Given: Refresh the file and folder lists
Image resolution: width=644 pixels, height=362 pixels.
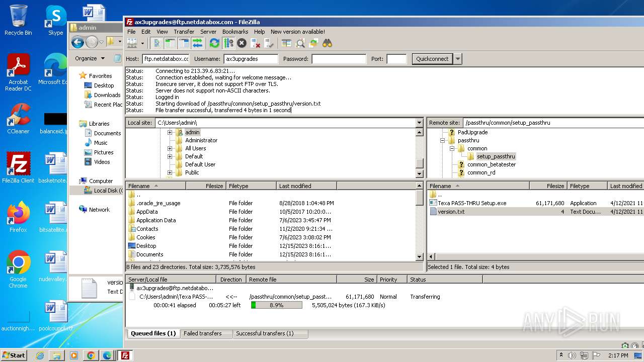Looking at the screenshot, I should pos(214,43).
